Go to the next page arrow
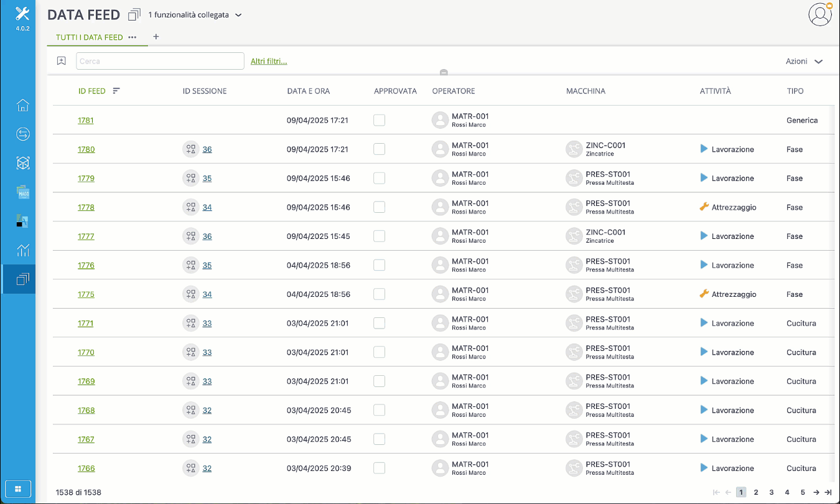The height and width of the screenshot is (504, 840). (x=816, y=492)
